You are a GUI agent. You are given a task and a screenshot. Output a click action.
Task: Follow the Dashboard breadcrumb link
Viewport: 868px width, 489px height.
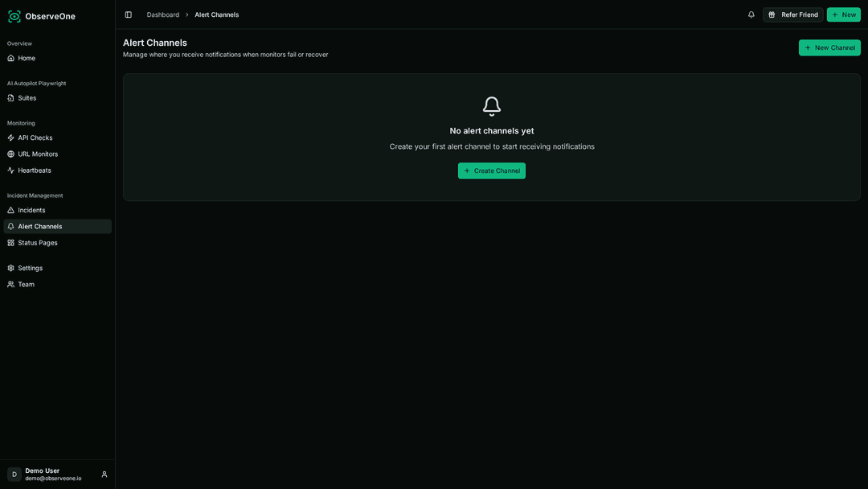coord(162,15)
